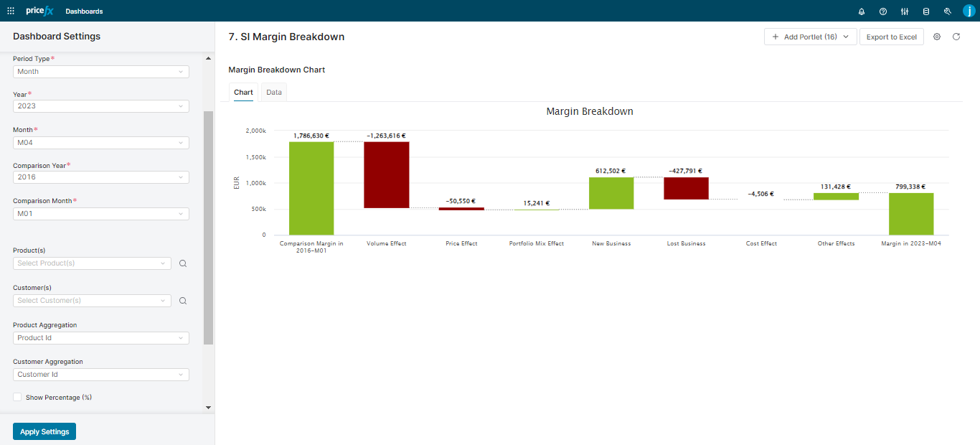
Task: Click the search magnifier next to Customer(s)
Action: coord(183,301)
